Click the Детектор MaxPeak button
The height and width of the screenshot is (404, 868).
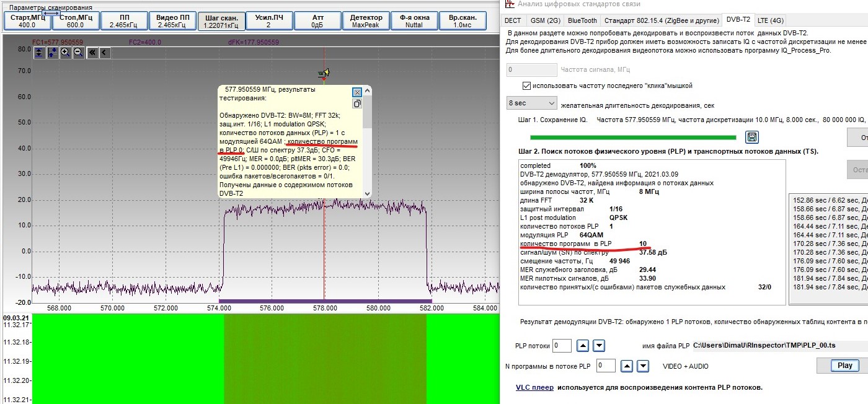click(366, 21)
